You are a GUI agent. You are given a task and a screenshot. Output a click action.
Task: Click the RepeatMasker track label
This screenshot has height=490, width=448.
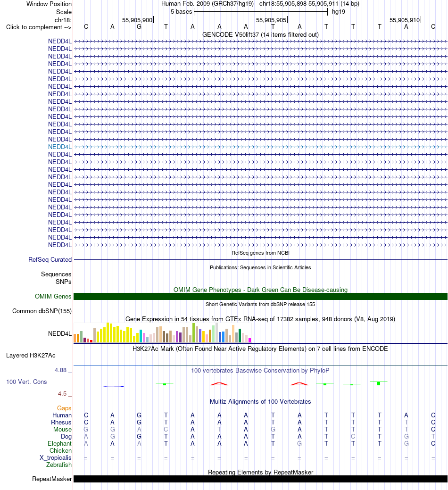point(52,479)
